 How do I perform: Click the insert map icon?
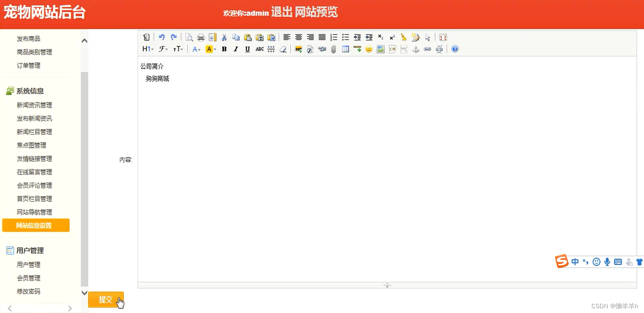(x=381, y=49)
